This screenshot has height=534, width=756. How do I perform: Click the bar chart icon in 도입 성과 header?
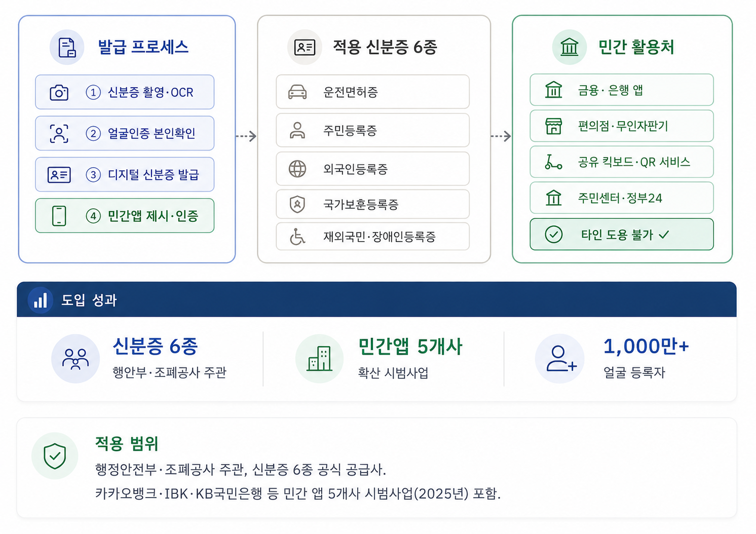click(x=40, y=300)
